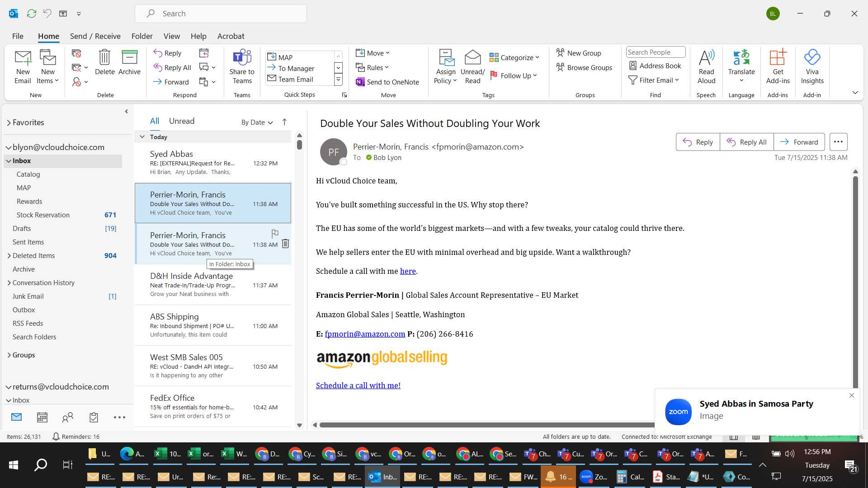Click the Search People field

656,52
